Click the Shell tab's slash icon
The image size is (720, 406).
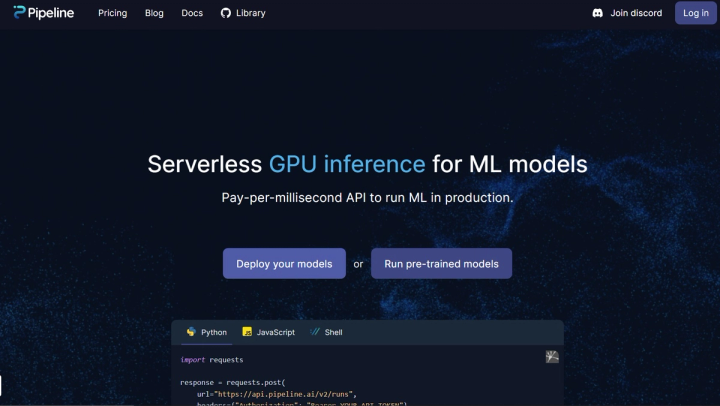pyautogui.click(x=315, y=332)
